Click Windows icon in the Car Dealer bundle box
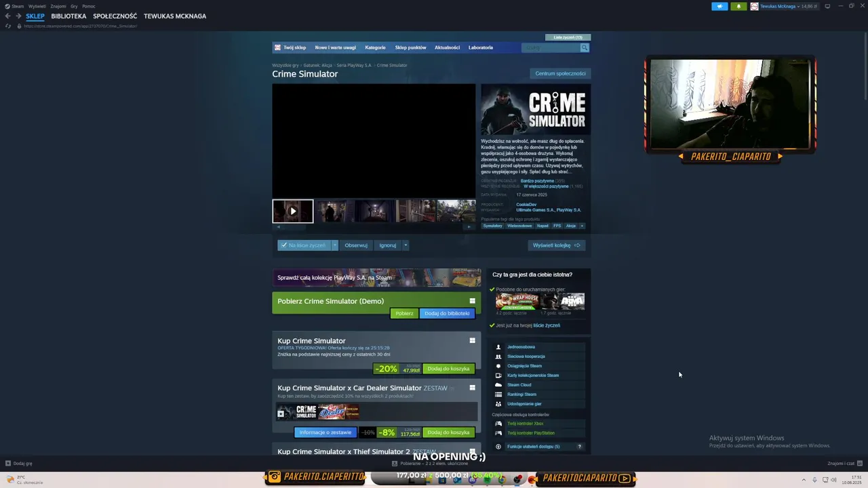This screenshot has width=868, height=488. (472, 388)
